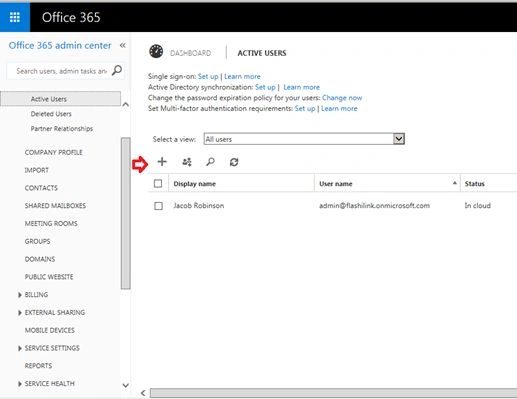This screenshot has width=517, height=399.
Task: Click Learn more for Multi-factor authentication
Action: pos(339,108)
